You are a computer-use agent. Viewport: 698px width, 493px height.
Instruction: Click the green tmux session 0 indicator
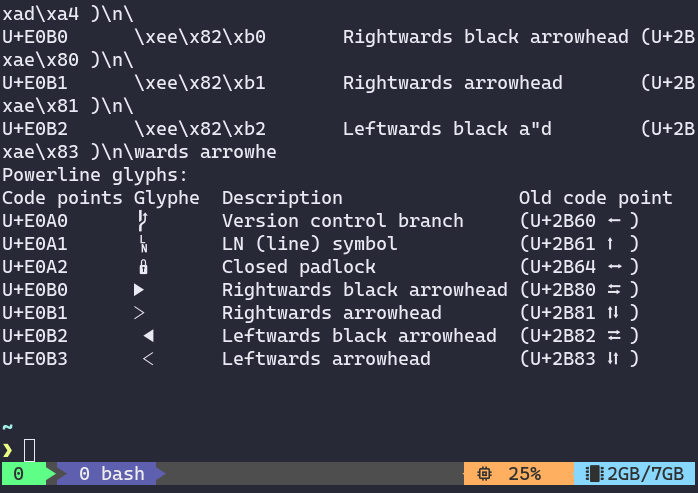pyautogui.click(x=19, y=474)
